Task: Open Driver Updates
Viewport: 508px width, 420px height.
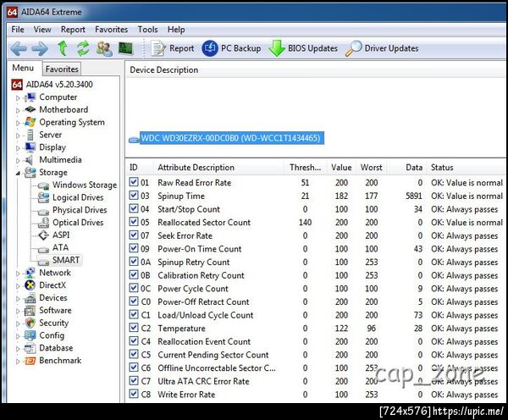Action: tap(382, 48)
